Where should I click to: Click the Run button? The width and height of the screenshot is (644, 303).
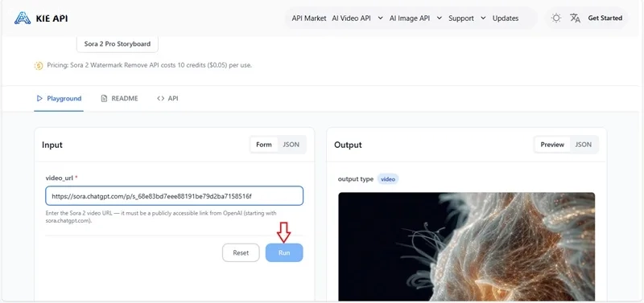[x=284, y=252]
